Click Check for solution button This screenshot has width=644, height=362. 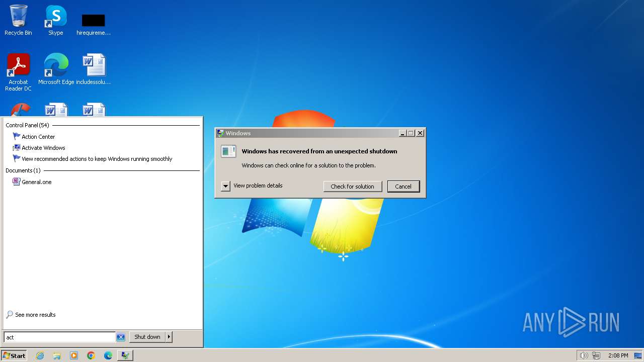coord(352,187)
